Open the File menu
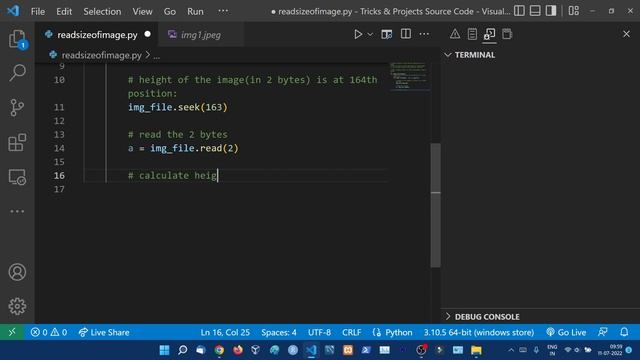 click(38, 11)
